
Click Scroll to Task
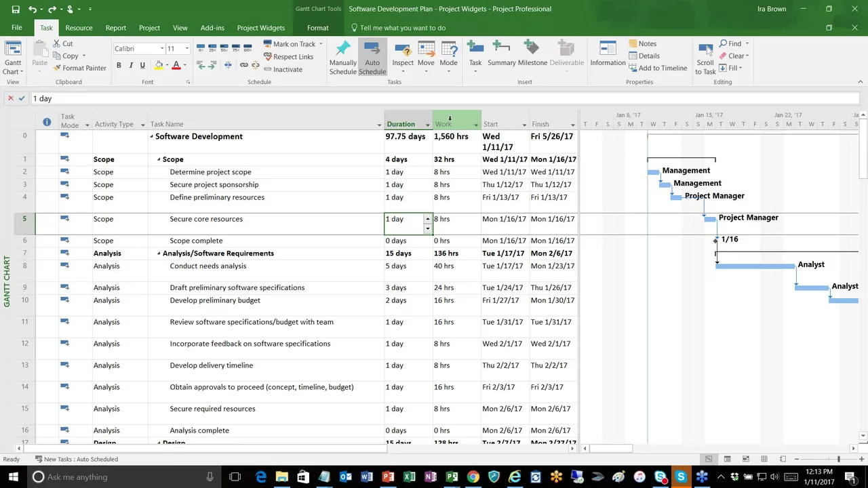[705, 58]
